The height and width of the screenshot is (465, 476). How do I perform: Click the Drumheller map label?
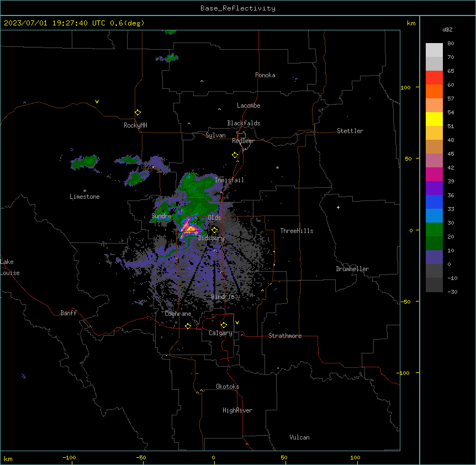pos(352,269)
